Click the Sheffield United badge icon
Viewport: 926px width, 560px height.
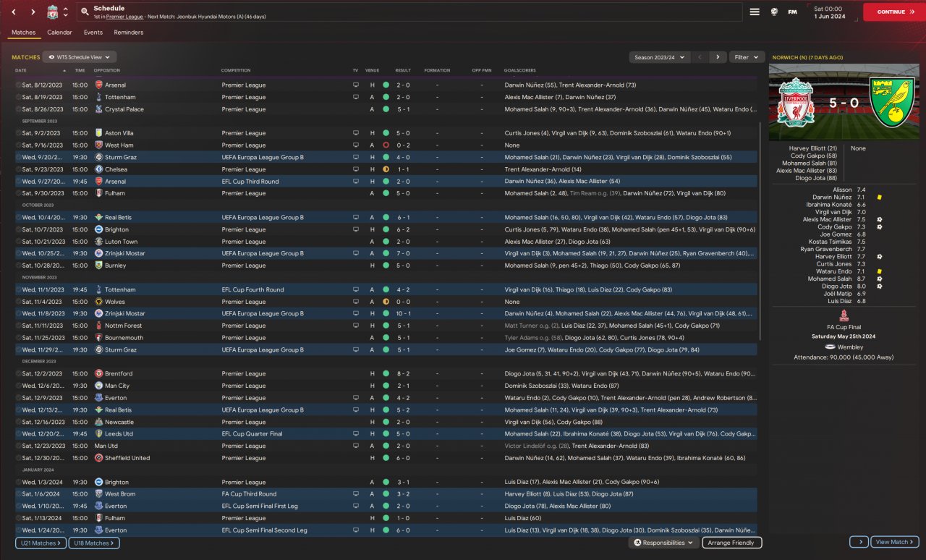(x=98, y=458)
